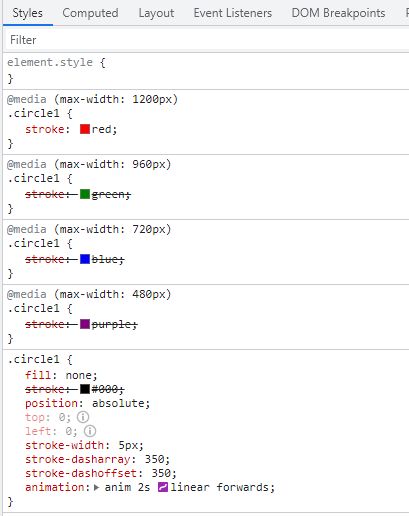This screenshot has height=516, width=409.
Task: Open the purple stroke color swatch
Action: point(85,324)
